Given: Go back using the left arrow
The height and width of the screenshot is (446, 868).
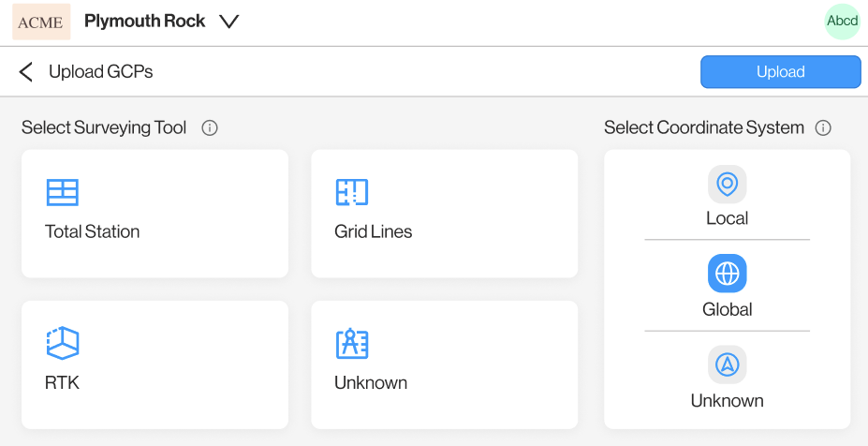Looking at the screenshot, I should [26, 71].
